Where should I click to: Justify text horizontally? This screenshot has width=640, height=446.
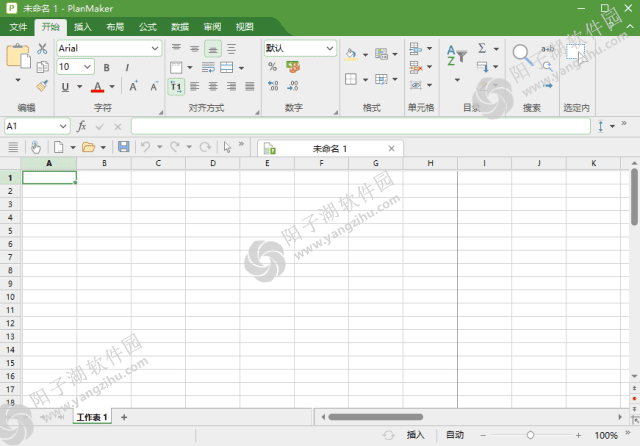(x=250, y=86)
